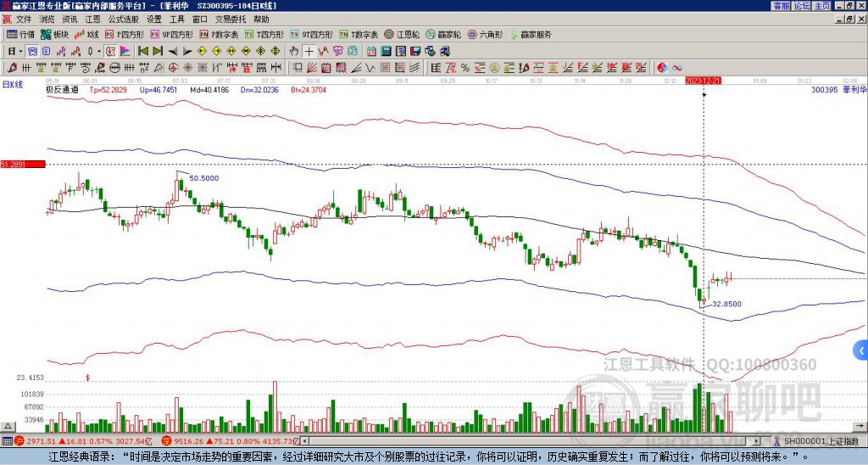Click the 日K线 label
The width and height of the screenshot is (868, 465).
pyautogui.click(x=13, y=85)
